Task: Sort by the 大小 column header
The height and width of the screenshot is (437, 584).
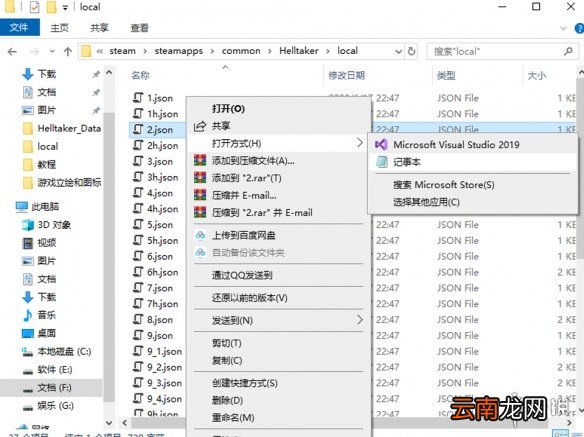Action: [537, 76]
